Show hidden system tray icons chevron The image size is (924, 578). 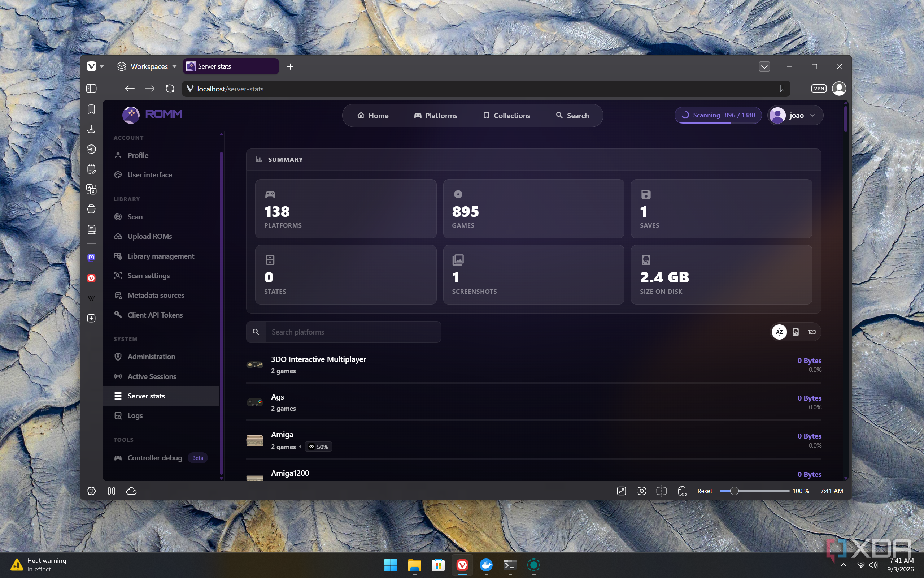click(844, 565)
